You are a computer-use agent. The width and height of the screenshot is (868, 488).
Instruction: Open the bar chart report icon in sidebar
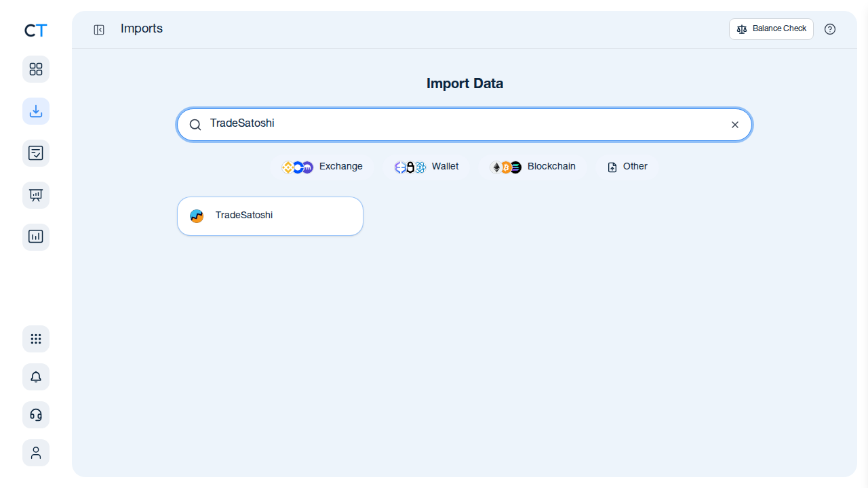click(36, 237)
